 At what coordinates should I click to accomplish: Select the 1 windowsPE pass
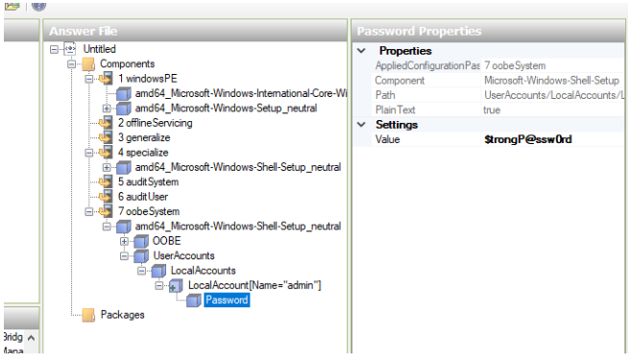coord(147,79)
